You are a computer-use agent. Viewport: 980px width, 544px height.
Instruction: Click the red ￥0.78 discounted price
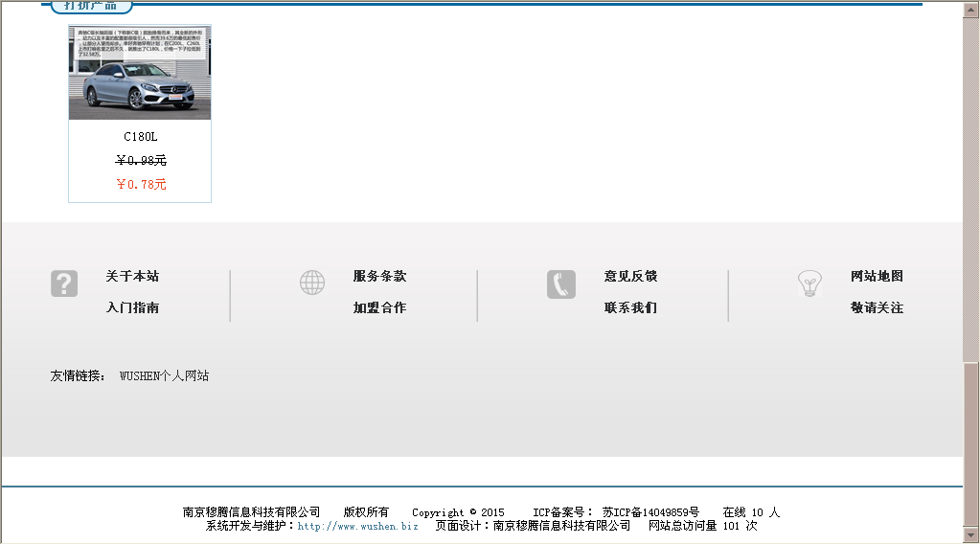141,185
